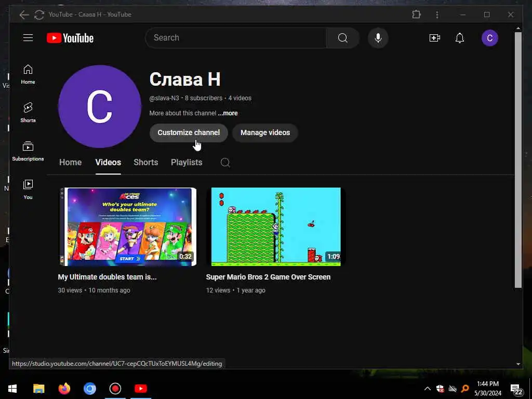Open File Explorer from the taskbar
This screenshot has width=532, height=399.
coord(38,389)
